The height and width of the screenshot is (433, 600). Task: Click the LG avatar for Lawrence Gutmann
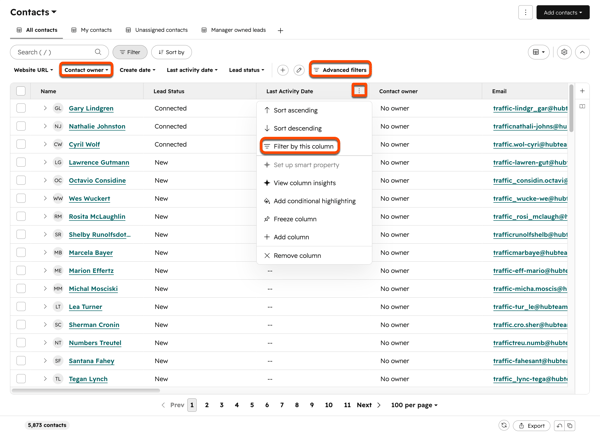point(58,162)
